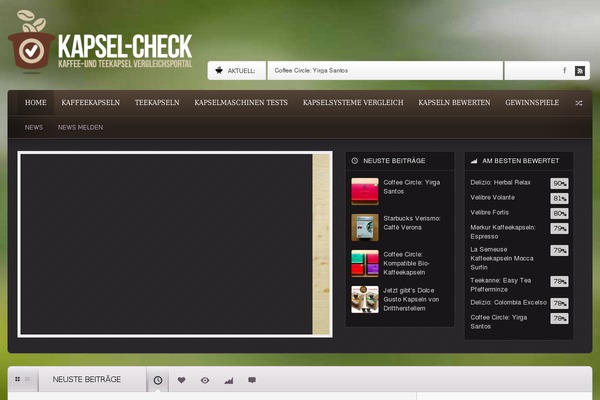Switch to grid view icon

tap(18, 379)
